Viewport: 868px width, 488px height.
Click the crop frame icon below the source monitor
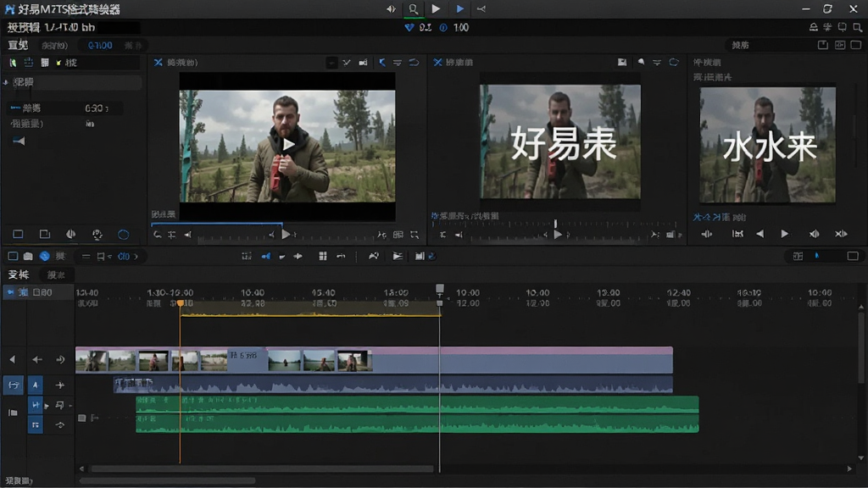click(x=415, y=236)
